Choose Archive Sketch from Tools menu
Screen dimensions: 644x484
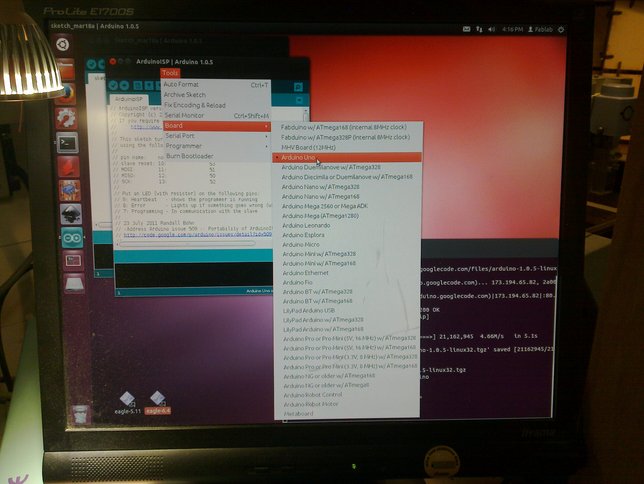click(x=216, y=95)
